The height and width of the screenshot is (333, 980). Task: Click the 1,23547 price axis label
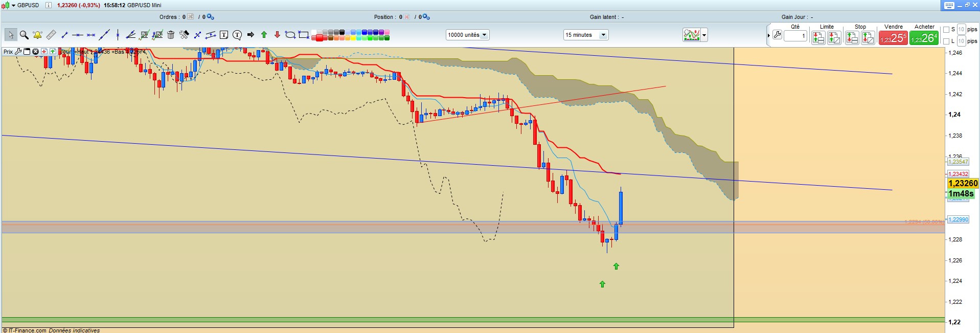click(x=958, y=162)
